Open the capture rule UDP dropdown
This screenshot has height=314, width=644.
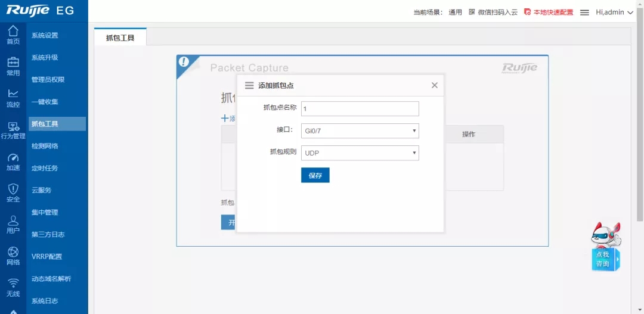click(360, 153)
